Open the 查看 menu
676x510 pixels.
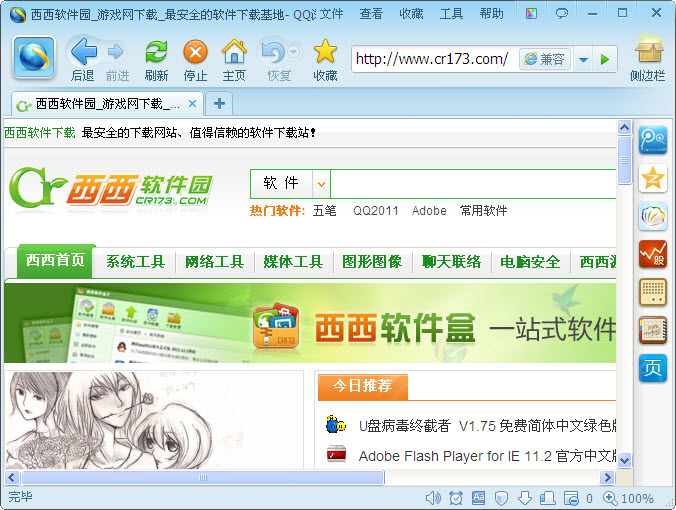[371, 14]
